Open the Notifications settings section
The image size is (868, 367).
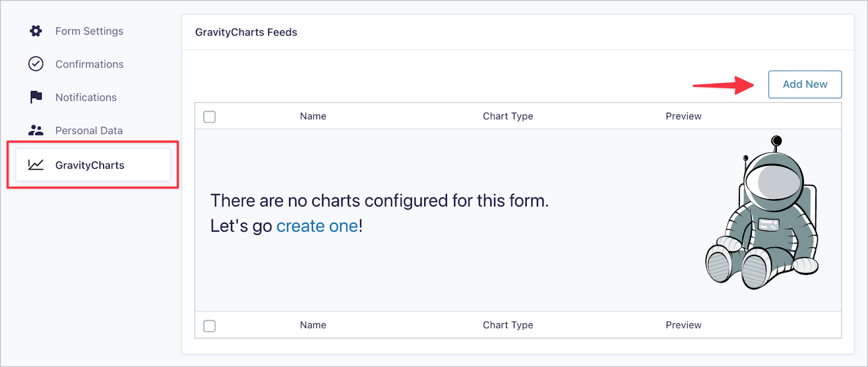pyautogui.click(x=86, y=98)
